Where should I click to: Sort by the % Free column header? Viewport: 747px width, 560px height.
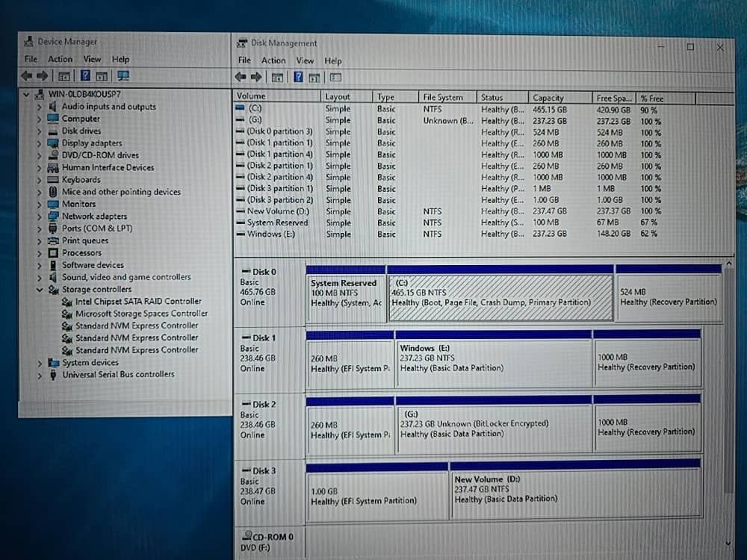point(666,99)
